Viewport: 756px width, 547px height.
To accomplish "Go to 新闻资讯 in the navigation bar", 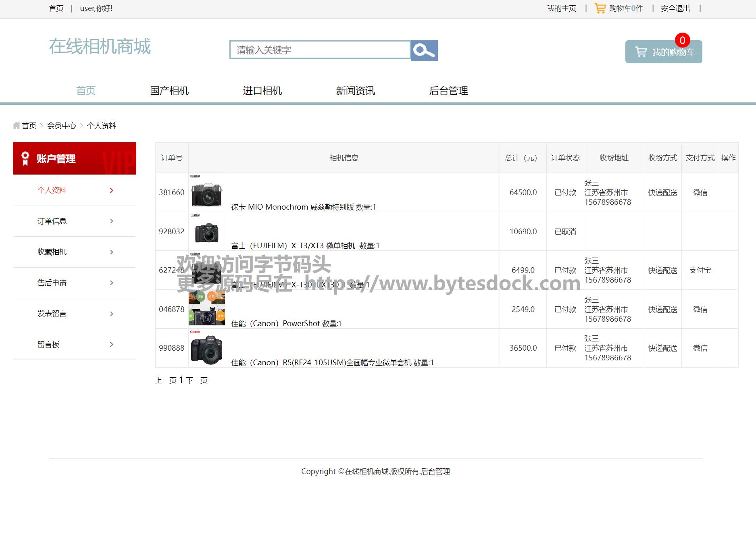I will (x=355, y=91).
